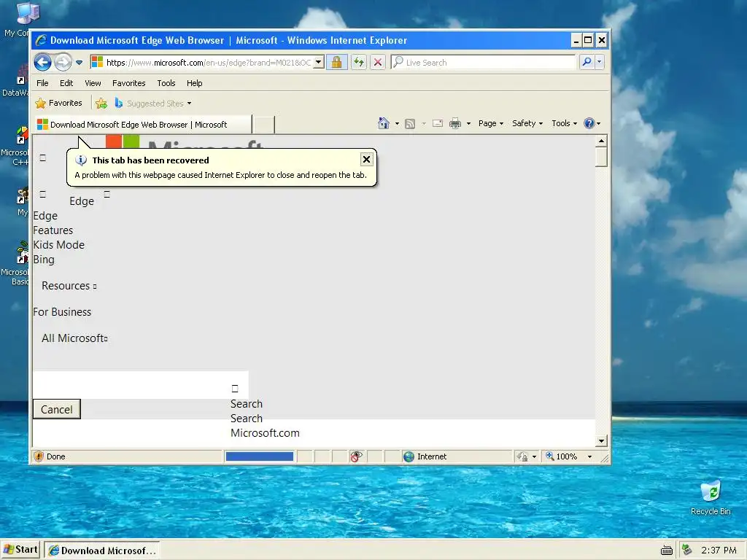Click the Print icon
The width and height of the screenshot is (747, 560).
coord(455,123)
